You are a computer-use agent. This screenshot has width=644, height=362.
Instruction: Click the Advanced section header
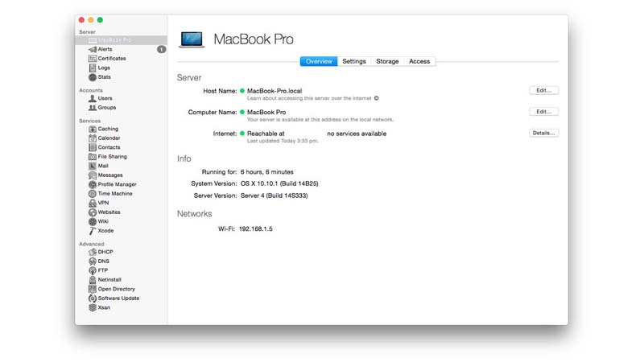coord(91,244)
